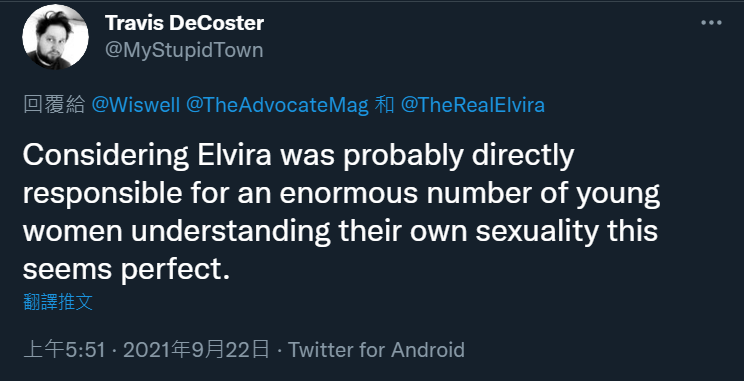Click the 和 separator between mentions
Image resolution: width=744 pixels, height=381 pixels.
384,105
